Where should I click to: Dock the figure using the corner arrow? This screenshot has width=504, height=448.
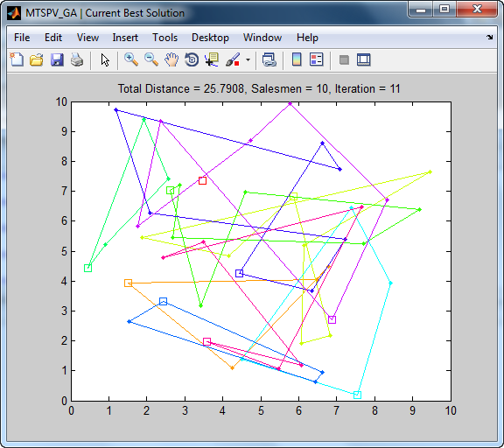click(489, 38)
